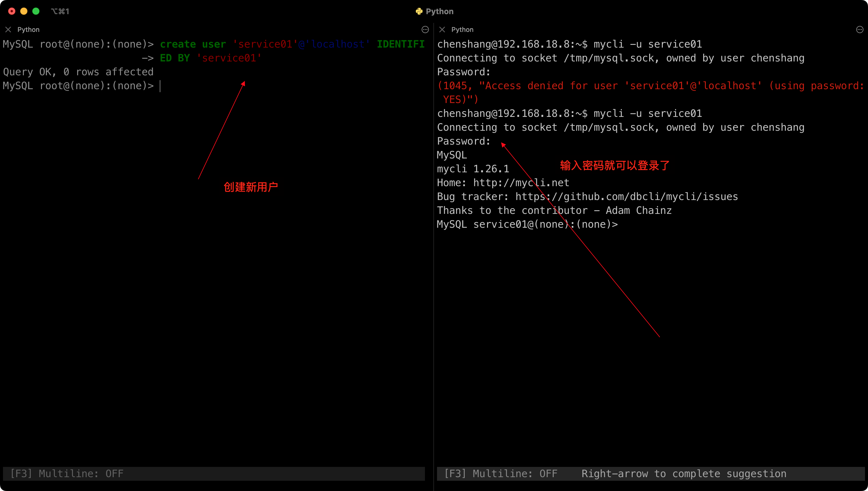Open the github dbcli mycli issues link
Image resolution: width=868 pixels, height=491 pixels.
pyautogui.click(x=627, y=197)
